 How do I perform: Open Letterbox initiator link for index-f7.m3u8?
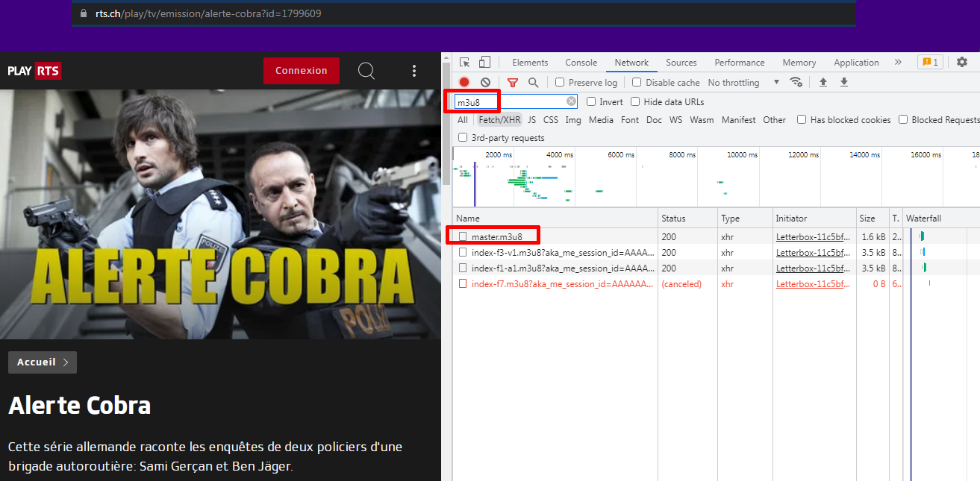(x=813, y=284)
